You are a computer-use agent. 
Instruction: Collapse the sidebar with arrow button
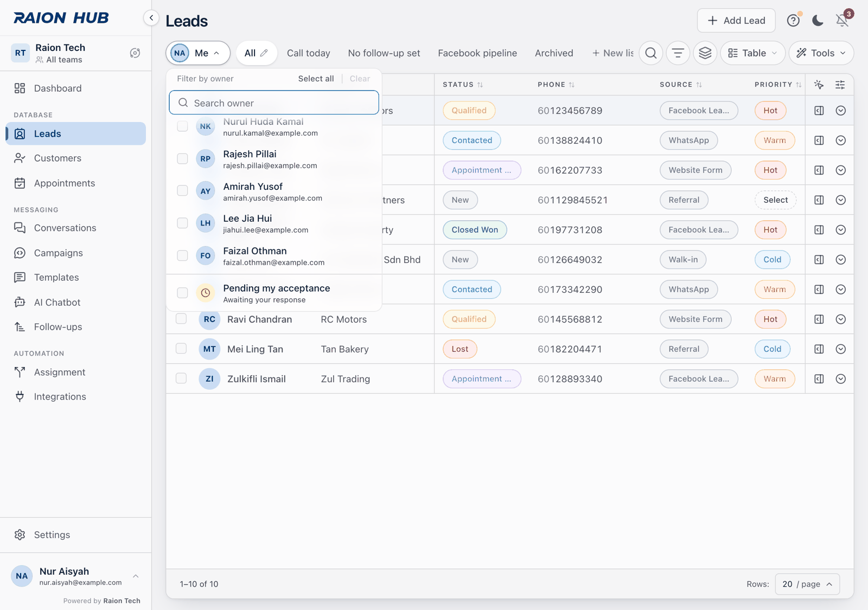tap(151, 18)
